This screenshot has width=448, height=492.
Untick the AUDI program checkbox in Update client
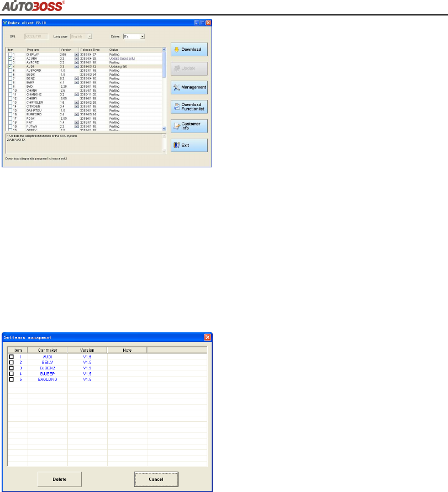(10, 66)
